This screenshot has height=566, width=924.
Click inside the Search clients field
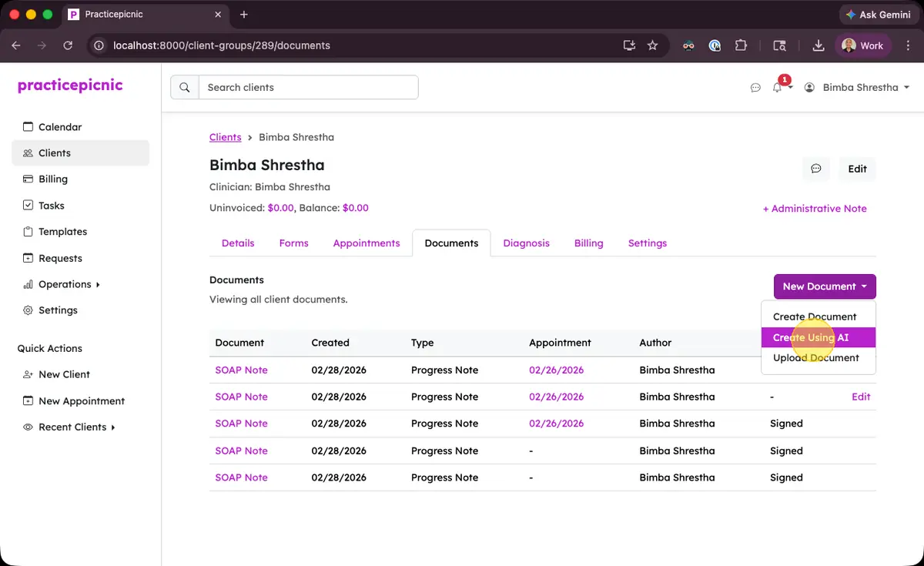coord(308,87)
